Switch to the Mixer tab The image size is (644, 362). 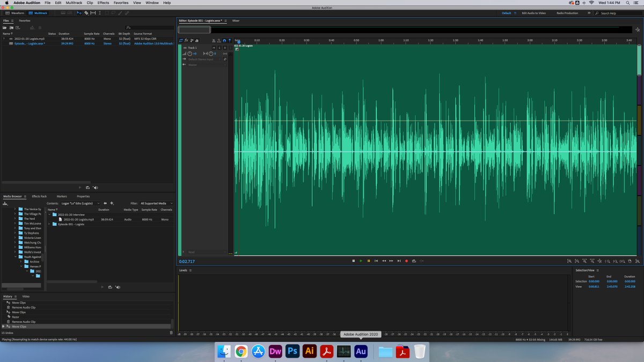click(236, 20)
